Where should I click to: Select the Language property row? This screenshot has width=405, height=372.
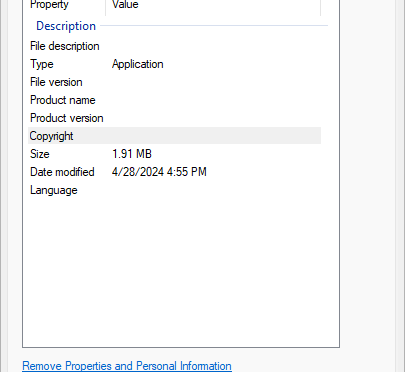pyautogui.click(x=174, y=190)
